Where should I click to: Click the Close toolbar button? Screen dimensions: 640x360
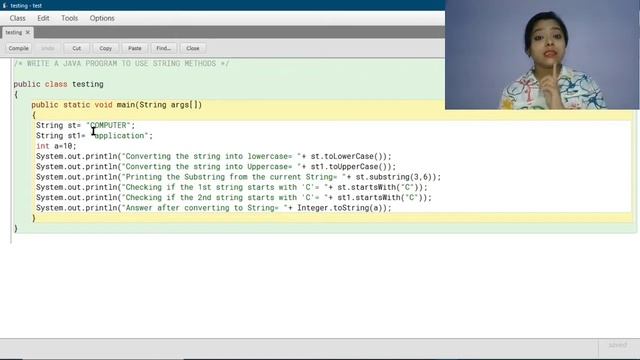192,48
